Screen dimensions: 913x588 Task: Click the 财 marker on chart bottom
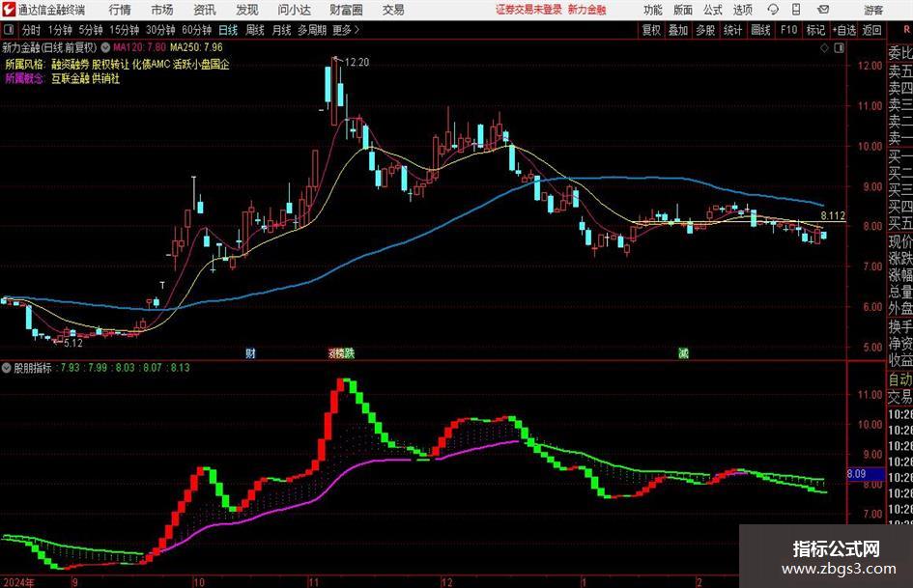click(x=250, y=352)
